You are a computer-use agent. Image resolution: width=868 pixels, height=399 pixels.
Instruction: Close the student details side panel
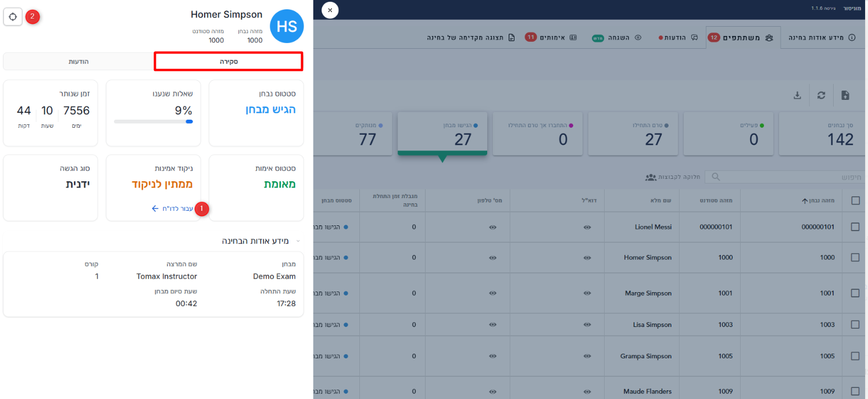(330, 10)
